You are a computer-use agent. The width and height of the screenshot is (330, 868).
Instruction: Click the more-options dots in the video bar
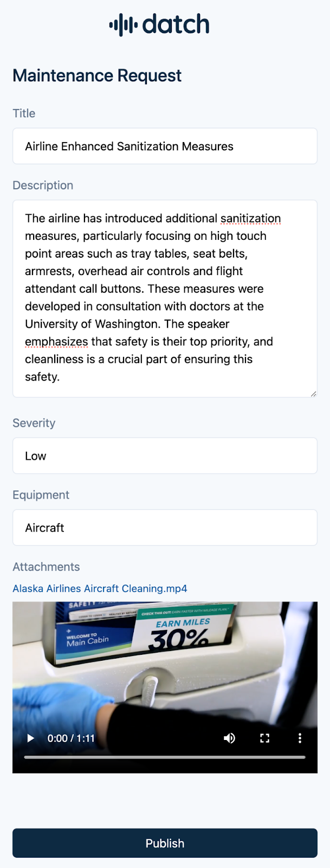point(300,738)
